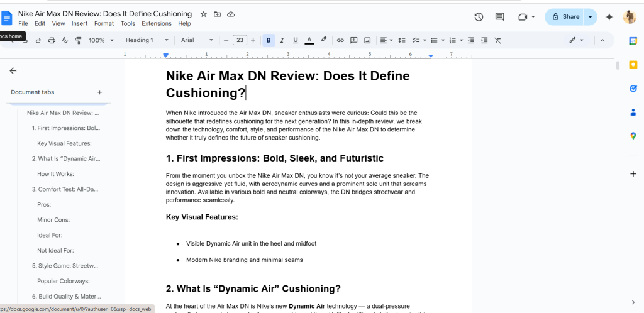This screenshot has width=644, height=313.
Task: Run spelling and grammar check icon
Action: [65, 40]
